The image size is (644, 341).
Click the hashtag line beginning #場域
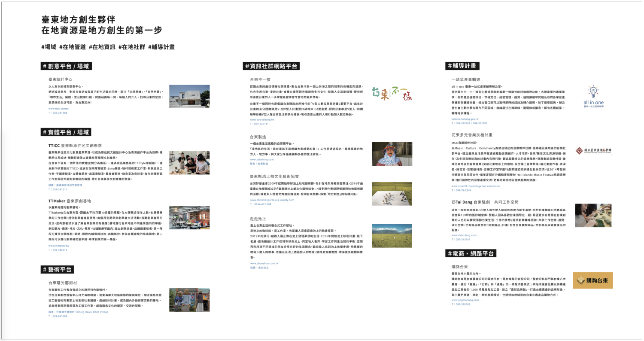click(x=108, y=47)
